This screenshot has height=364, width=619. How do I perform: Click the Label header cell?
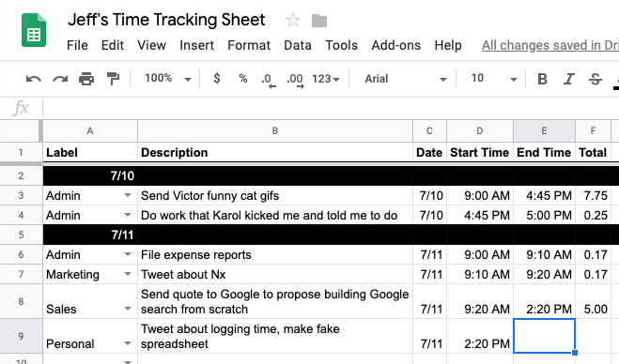pos(90,152)
